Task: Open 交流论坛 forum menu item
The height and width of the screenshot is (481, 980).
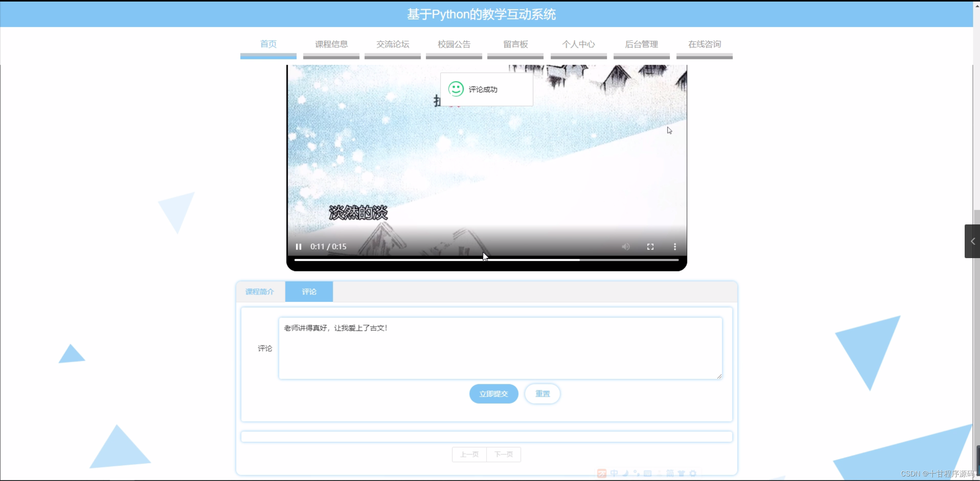Action: [x=392, y=44]
